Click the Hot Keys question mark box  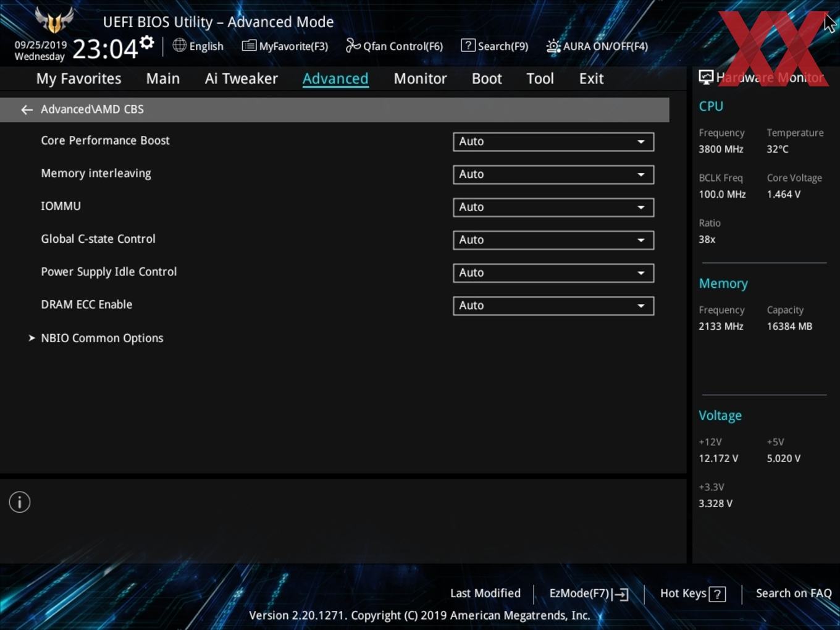(717, 594)
